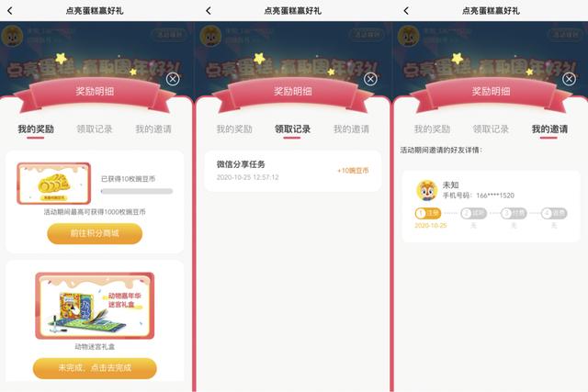Close the reward details popup on middle screen
The height and width of the screenshot is (392, 588).
click(370, 79)
